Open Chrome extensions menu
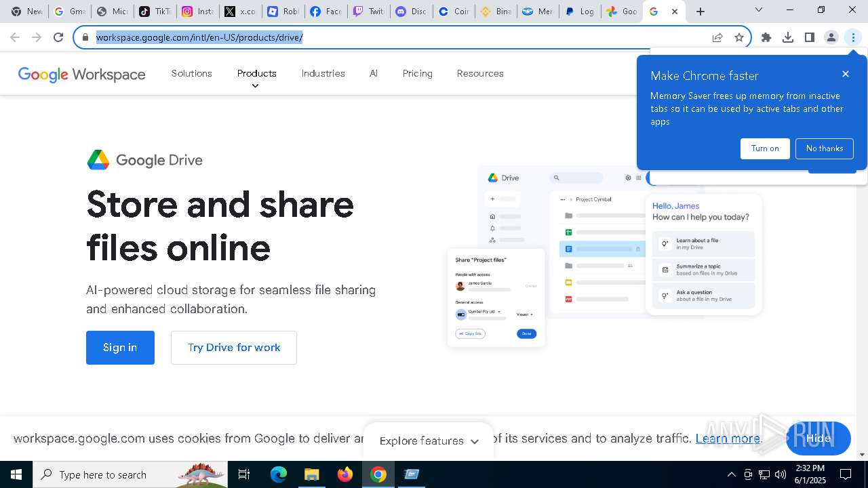The image size is (868, 488). tap(766, 37)
